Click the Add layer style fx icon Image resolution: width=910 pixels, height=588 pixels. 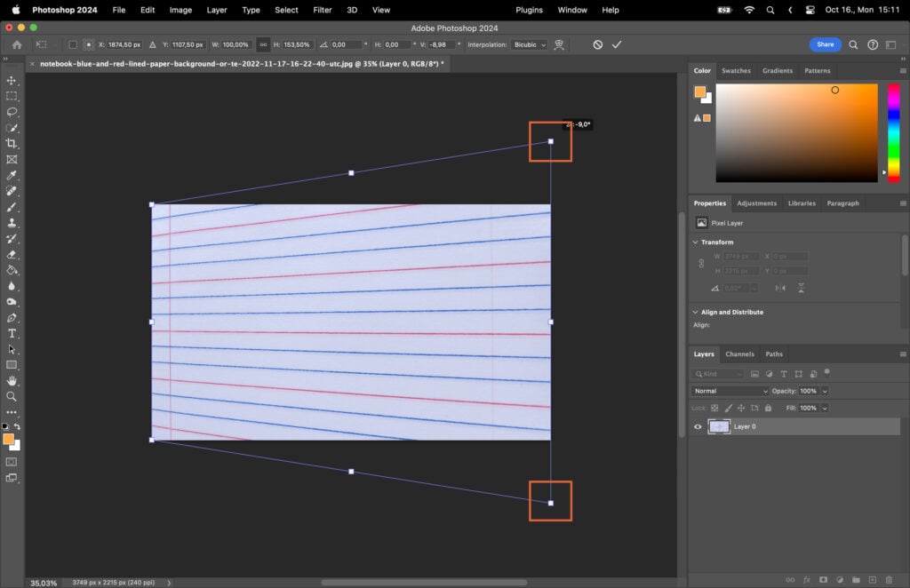coord(807,579)
